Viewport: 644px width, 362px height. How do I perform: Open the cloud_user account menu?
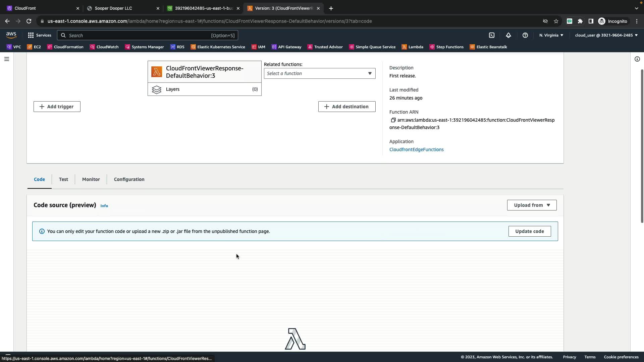(x=606, y=35)
